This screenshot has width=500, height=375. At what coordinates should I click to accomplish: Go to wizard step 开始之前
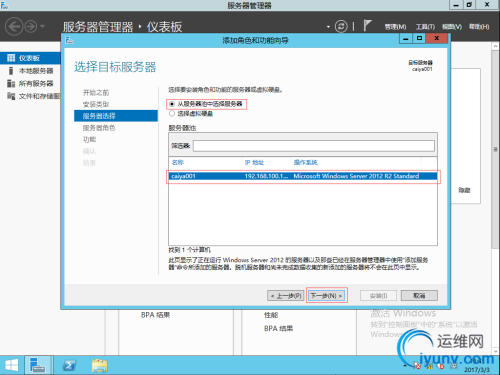(96, 93)
